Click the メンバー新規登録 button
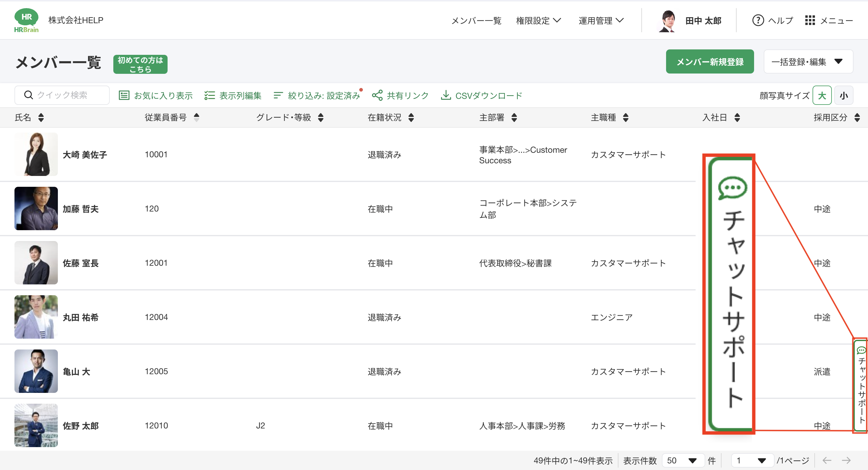 click(x=710, y=61)
